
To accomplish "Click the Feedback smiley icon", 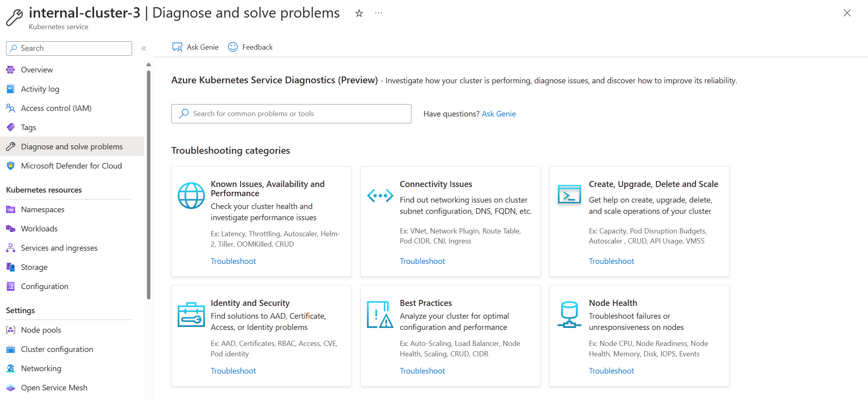I will [x=232, y=47].
